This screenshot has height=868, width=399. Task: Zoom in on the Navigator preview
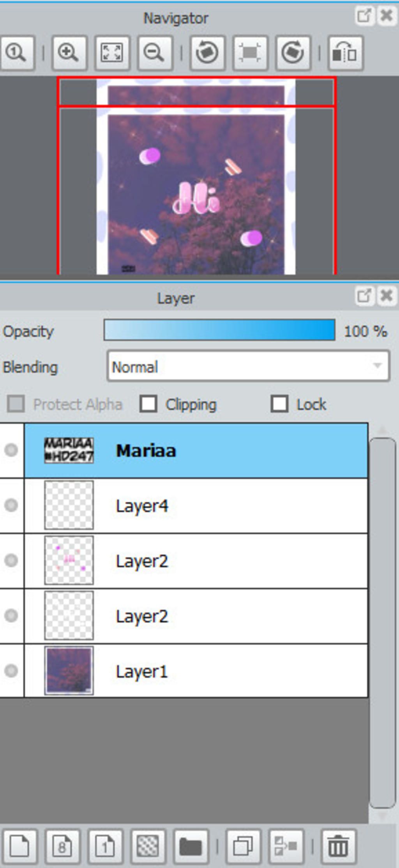(69, 53)
